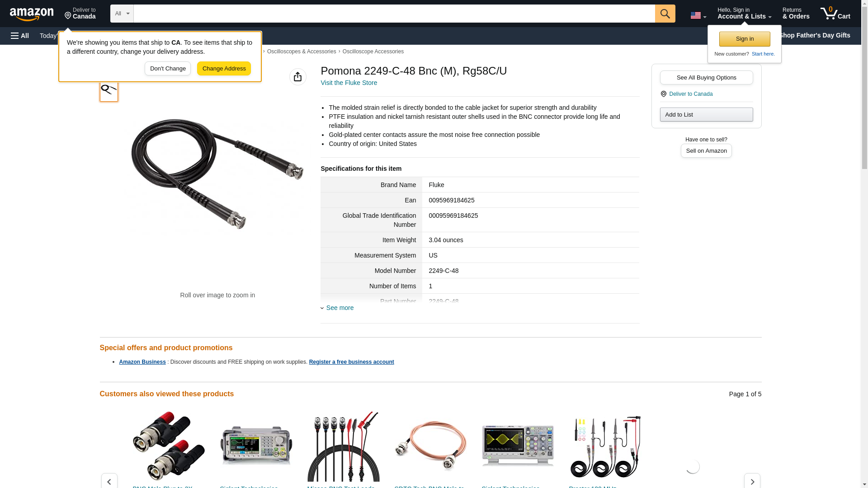Open the shopping cart icon

[835, 14]
